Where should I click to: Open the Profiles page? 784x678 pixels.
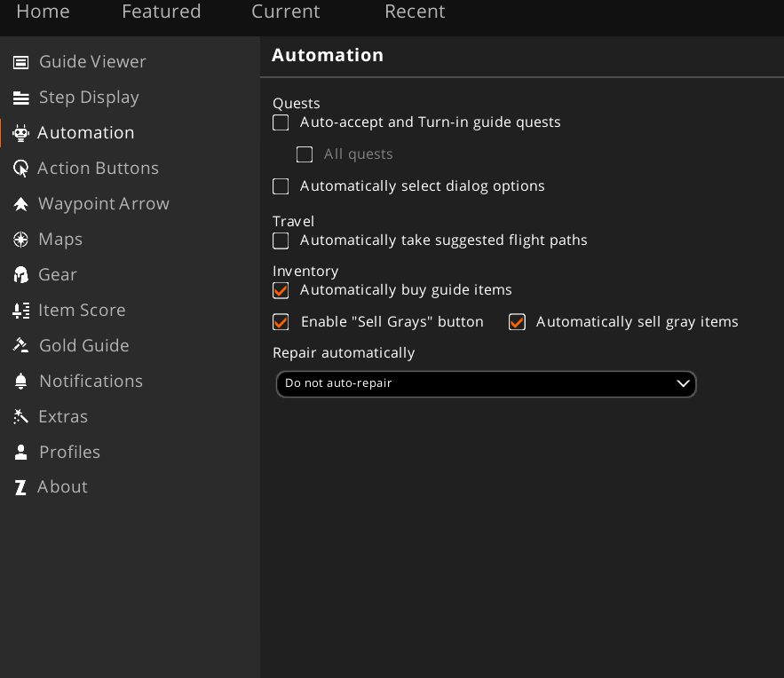[x=69, y=453]
